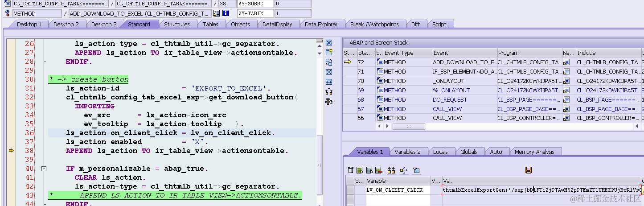
Task: Open the Memory Analysis tab
Action: click(534, 152)
